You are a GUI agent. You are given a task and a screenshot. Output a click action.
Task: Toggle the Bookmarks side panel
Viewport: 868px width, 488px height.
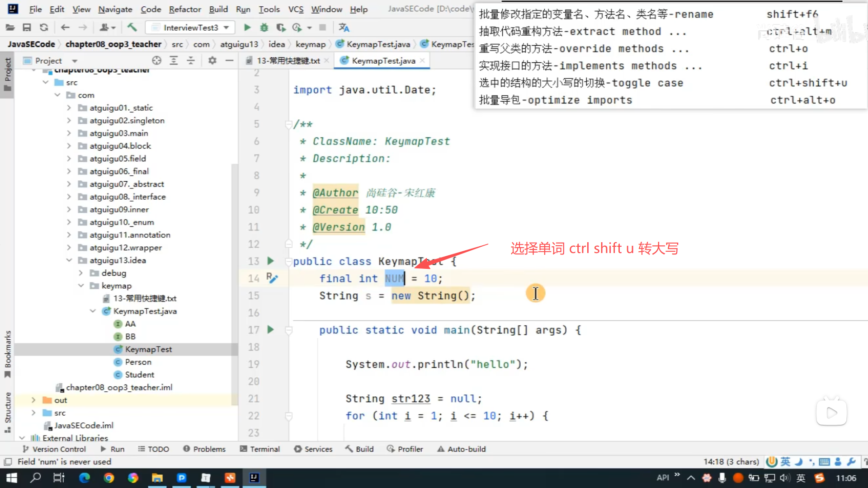[8, 354]
